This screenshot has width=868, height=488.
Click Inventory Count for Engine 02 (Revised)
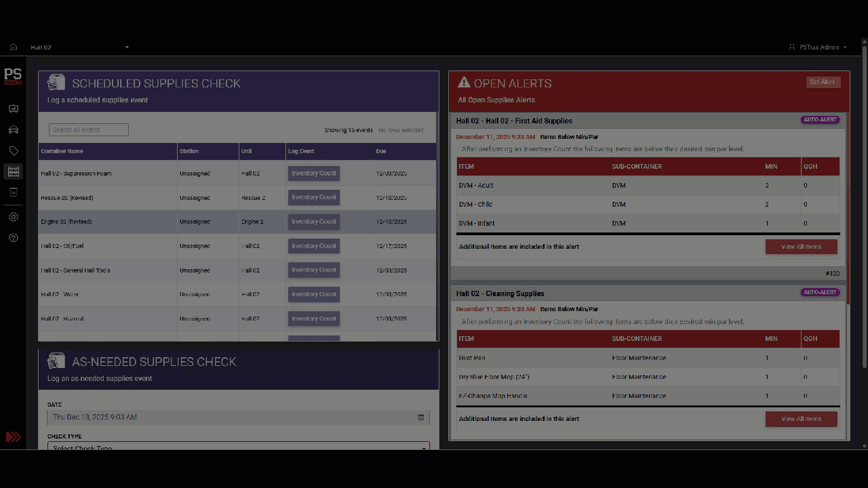314,222
